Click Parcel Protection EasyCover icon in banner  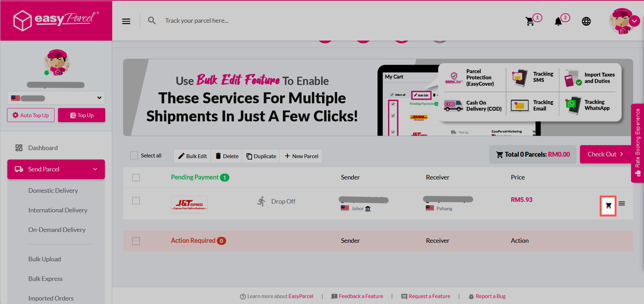pyautogui.click(x=454, y=77)
